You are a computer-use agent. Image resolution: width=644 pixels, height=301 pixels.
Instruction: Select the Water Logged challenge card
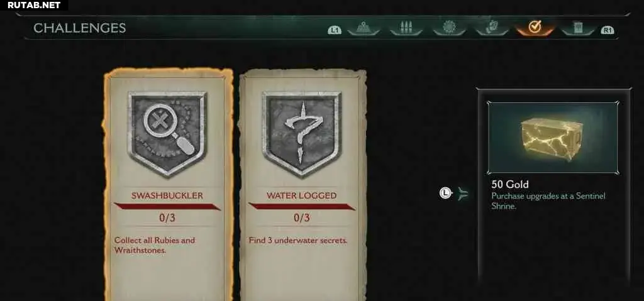[x=303, y=185]
